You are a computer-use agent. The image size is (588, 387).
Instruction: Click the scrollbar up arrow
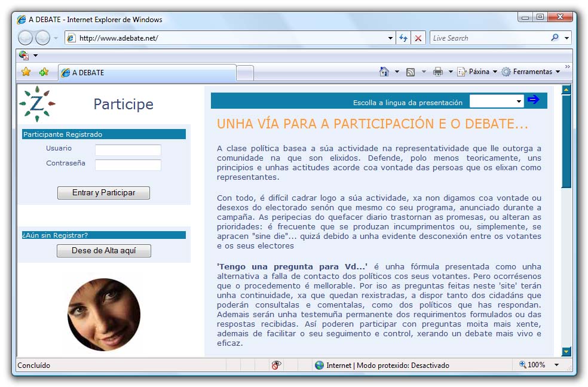[x=566, y=90]
